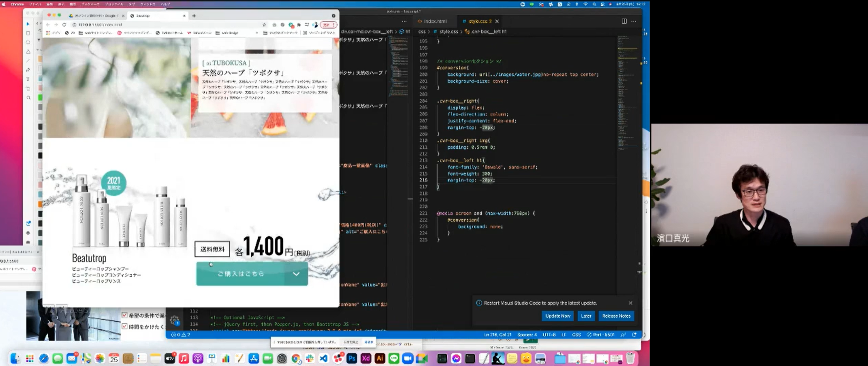
Task: Reload the Chrome page
Action: 64,24
